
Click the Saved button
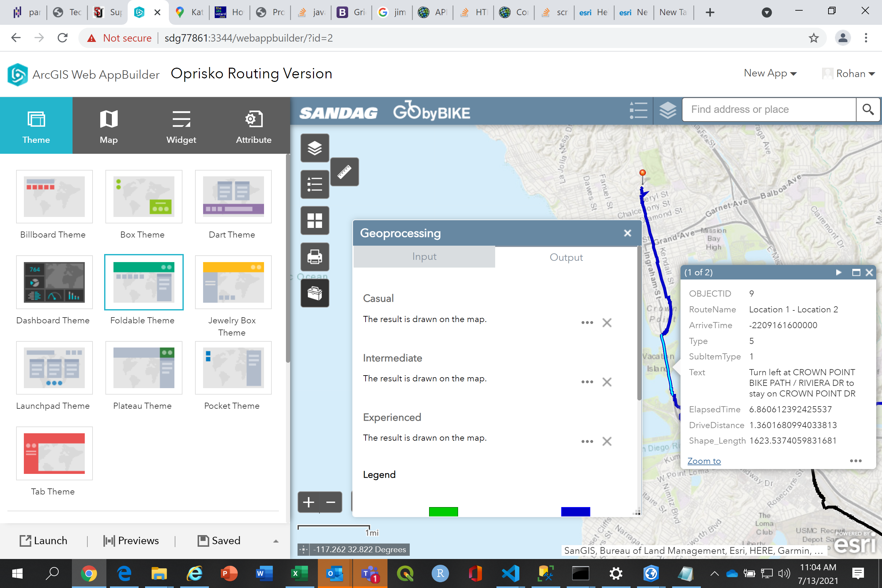[x=219, y=540]
